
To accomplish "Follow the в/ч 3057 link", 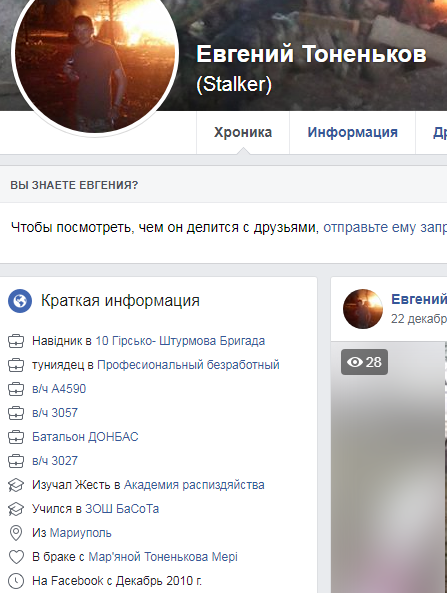I will pos(55,413).
